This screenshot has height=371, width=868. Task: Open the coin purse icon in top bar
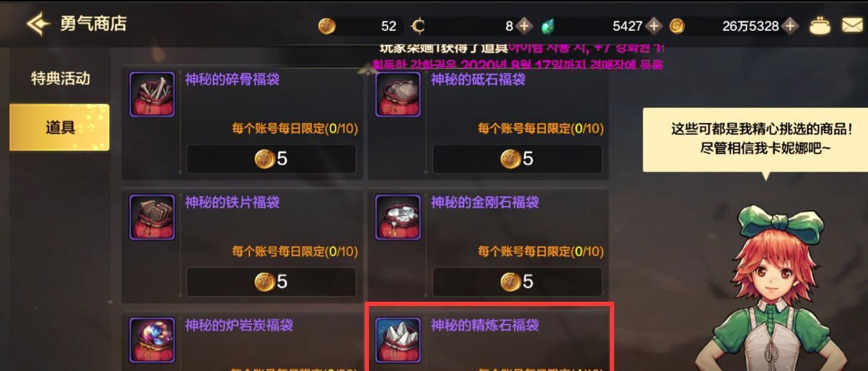click(x=820, y=26)
